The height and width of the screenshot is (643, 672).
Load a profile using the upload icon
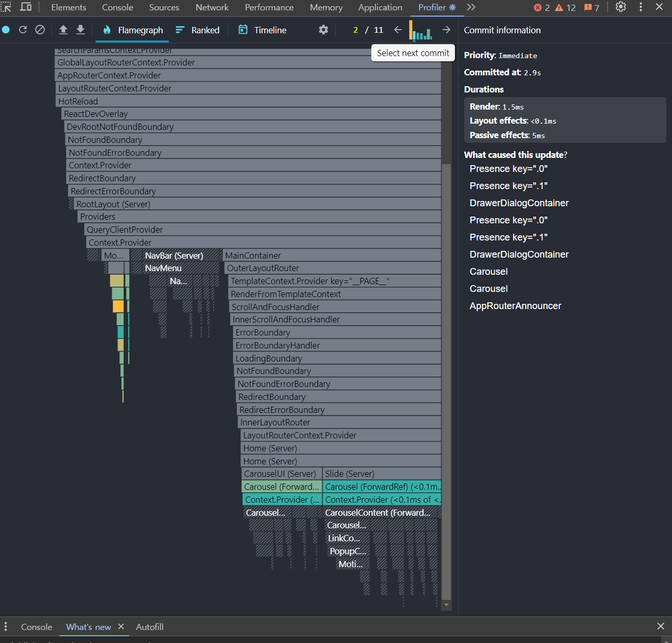pos(63,30)
